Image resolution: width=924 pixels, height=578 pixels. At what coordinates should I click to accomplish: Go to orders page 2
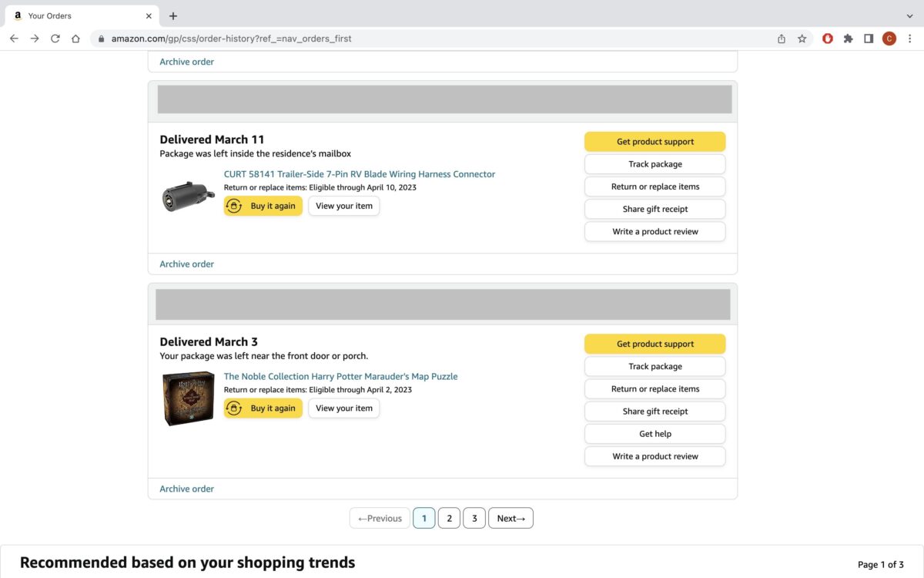click(x=449, y=518)
